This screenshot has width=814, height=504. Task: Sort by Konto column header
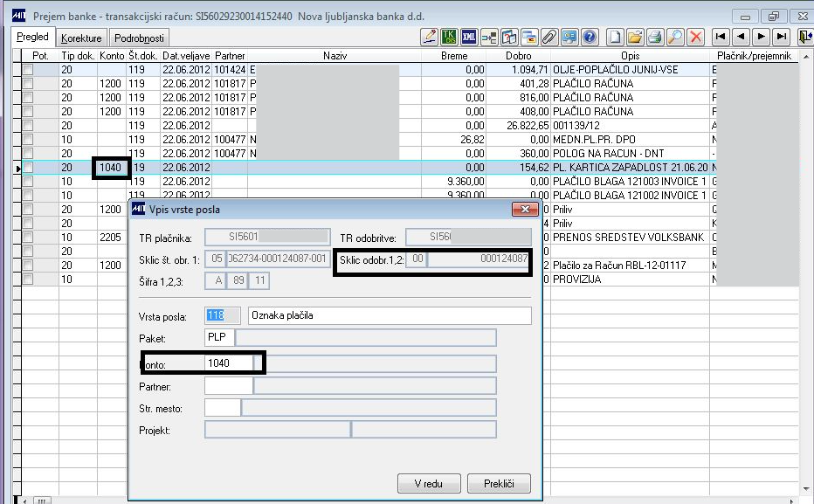point(112,56)
